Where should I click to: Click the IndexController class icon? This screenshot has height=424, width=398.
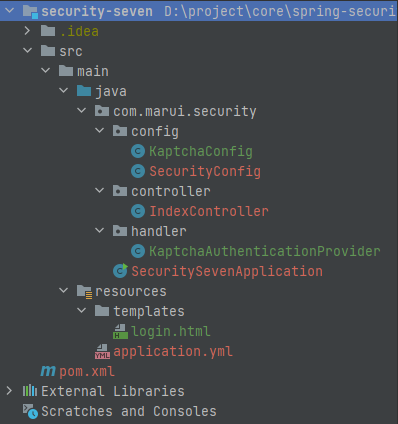click(138, 211)
